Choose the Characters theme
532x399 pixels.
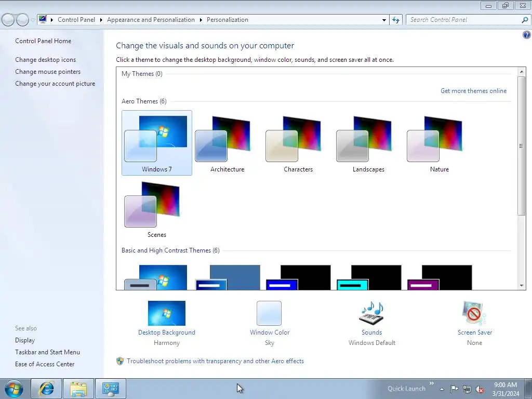[x=298, y=143]
